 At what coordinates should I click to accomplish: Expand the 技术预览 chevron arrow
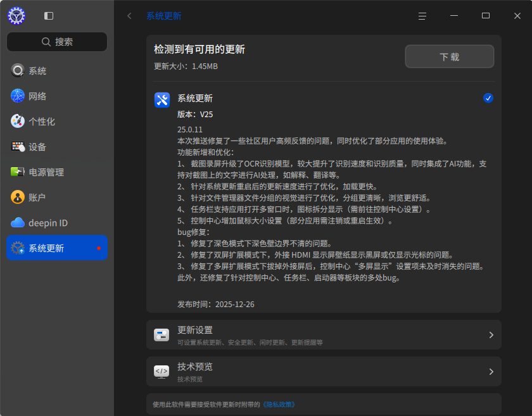491,372
